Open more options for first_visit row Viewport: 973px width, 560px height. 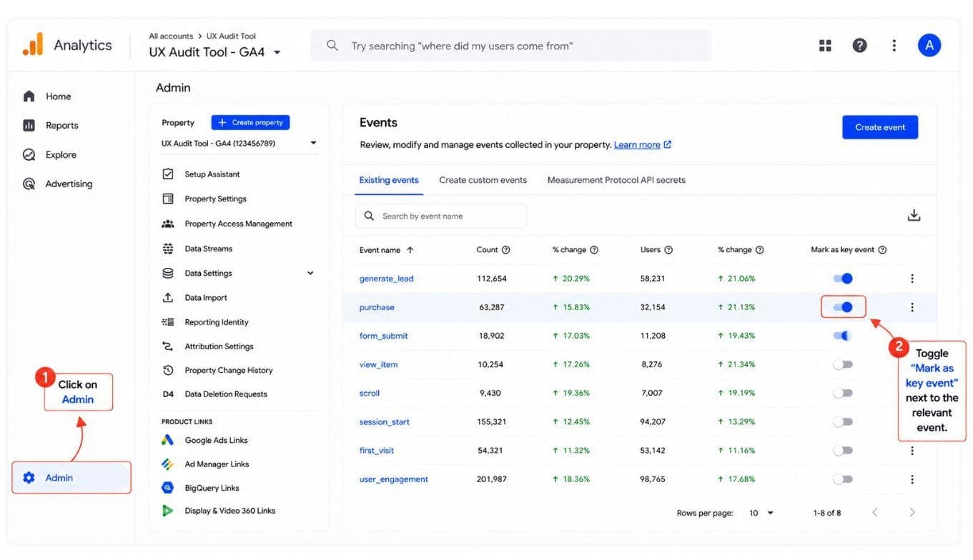(x=912, y=451)
